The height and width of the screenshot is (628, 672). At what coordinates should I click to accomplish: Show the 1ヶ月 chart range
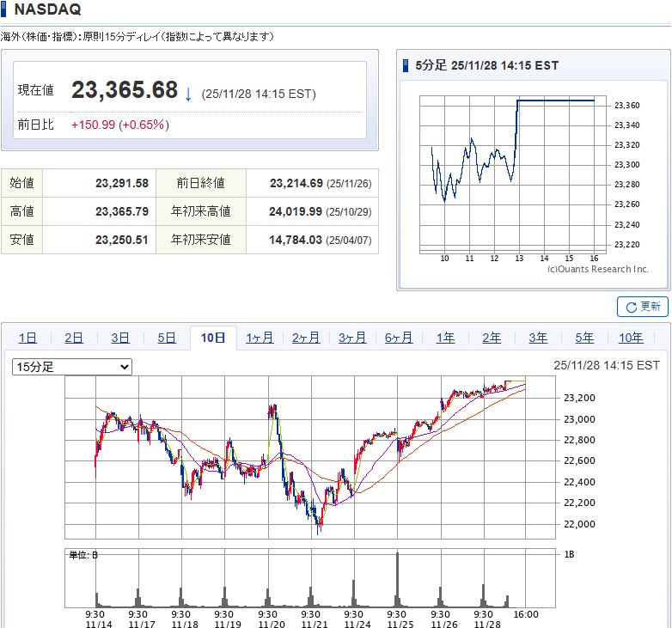pos(260,338)
